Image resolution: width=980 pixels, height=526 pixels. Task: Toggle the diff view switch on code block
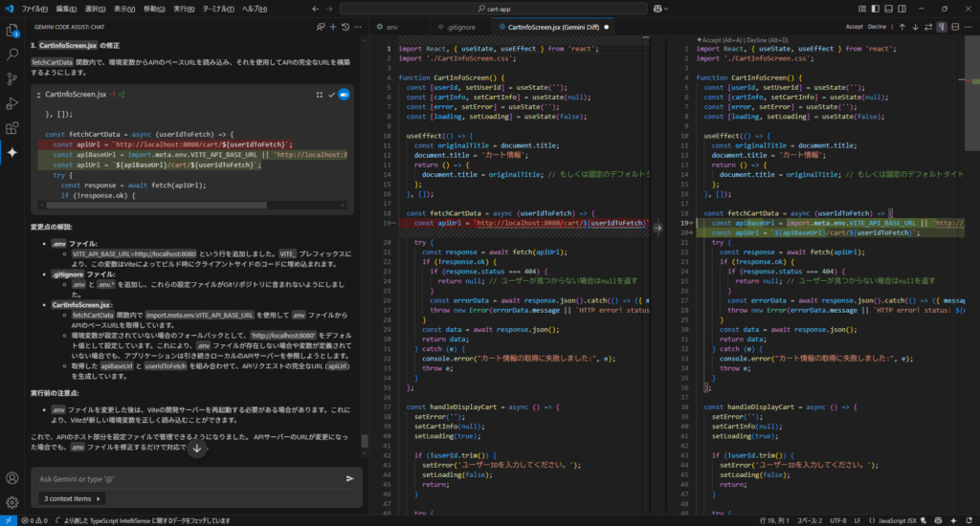point(344,95)
